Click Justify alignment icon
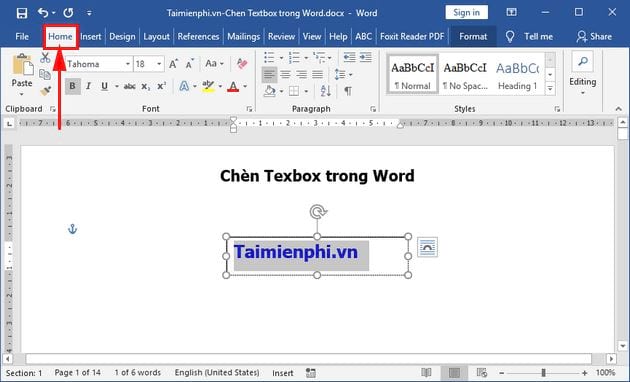 click(x=317, y=74)
